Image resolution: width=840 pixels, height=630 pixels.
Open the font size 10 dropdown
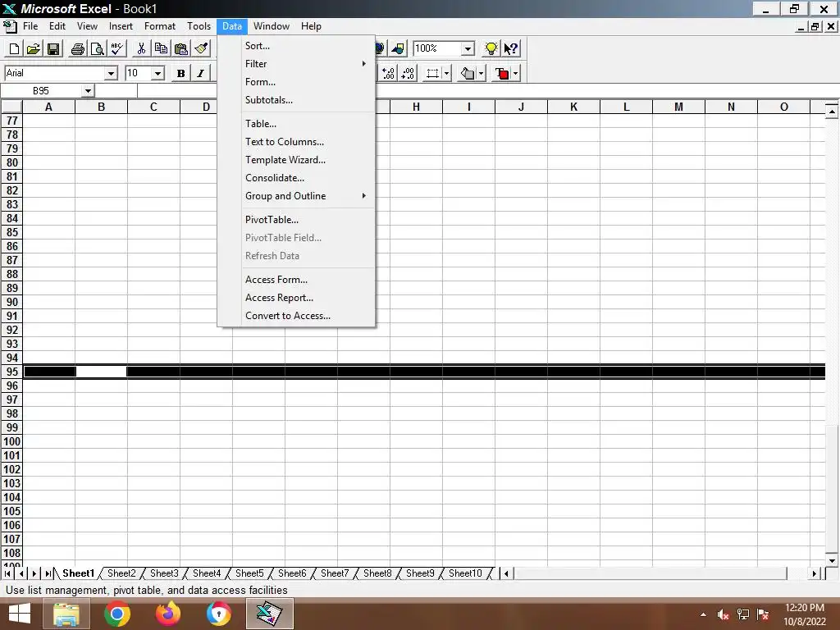click(157, 73)
